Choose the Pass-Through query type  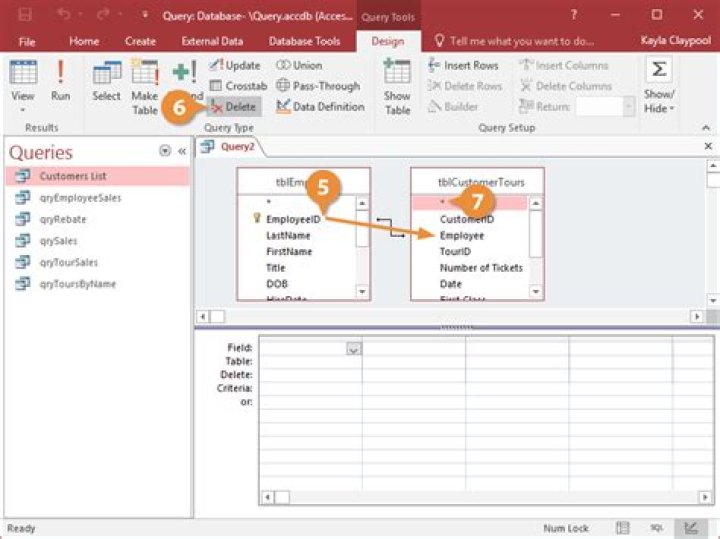(318, 86)
